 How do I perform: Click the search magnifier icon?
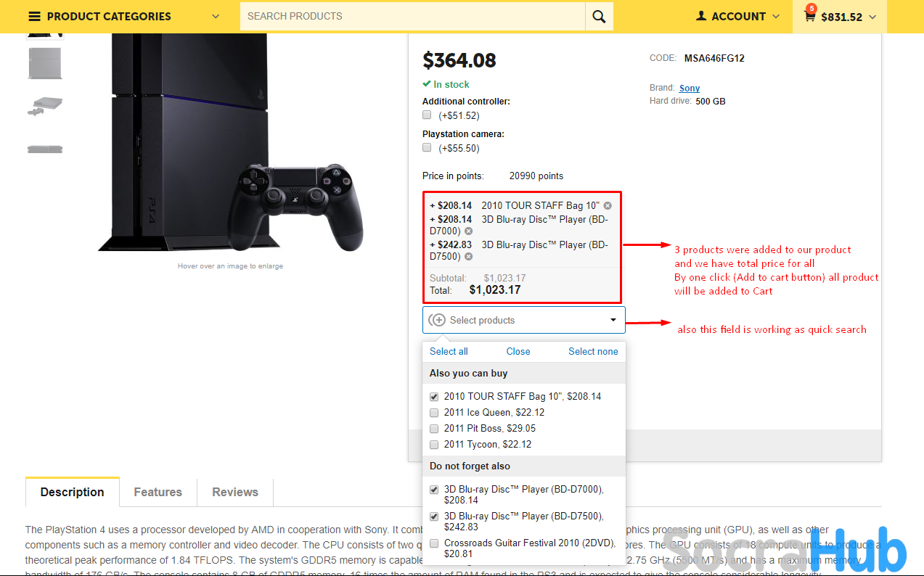pyautogui.click(x=599, y=17)
